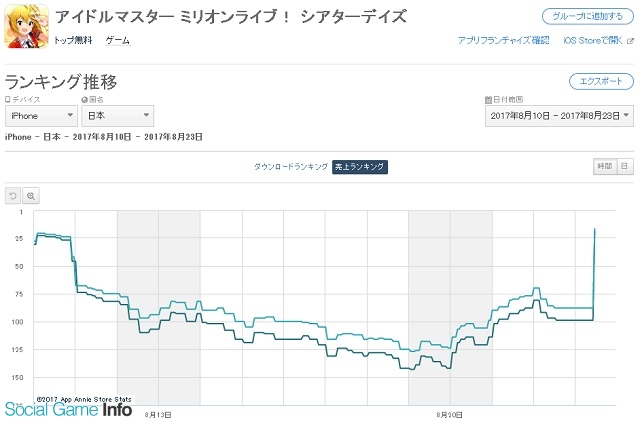Click the calendar icon by 日付範囲
This screenshot has height=422, width=640.
click(488, 100)
